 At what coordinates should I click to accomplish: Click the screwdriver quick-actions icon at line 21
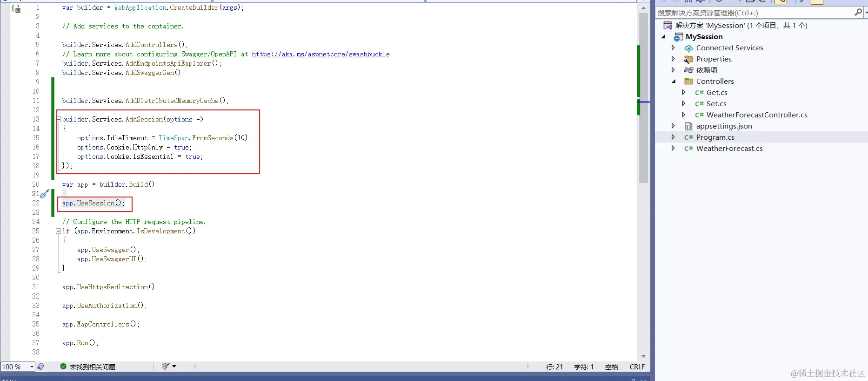(x=45, y=194)
